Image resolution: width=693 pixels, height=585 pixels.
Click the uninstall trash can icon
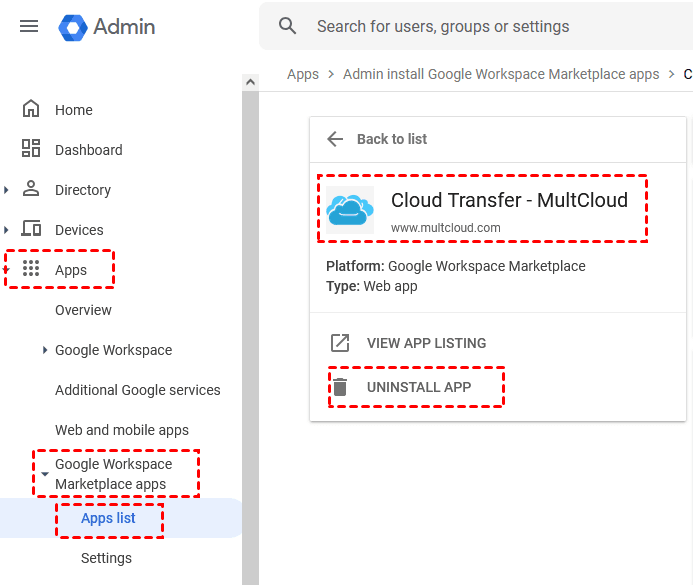pyautogui.click(x=340, y=387)
